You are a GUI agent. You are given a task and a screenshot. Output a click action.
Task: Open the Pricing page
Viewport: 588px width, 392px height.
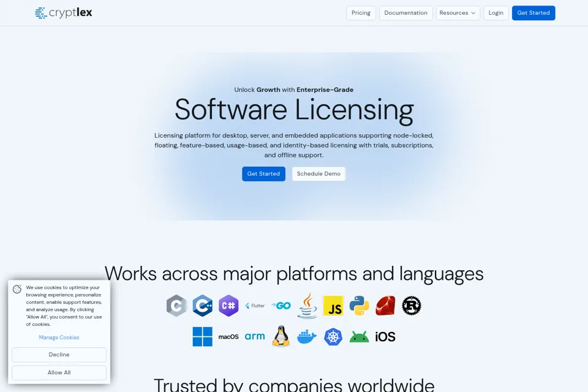coord(361,13)
